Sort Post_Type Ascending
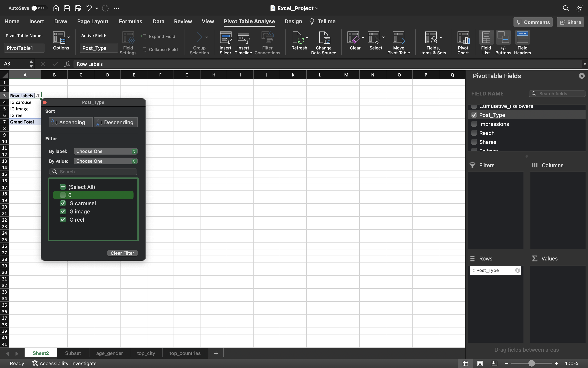Image resolution: width=588 pixels, height=368 pixels. pyautogui.click(x=71, y=122)
